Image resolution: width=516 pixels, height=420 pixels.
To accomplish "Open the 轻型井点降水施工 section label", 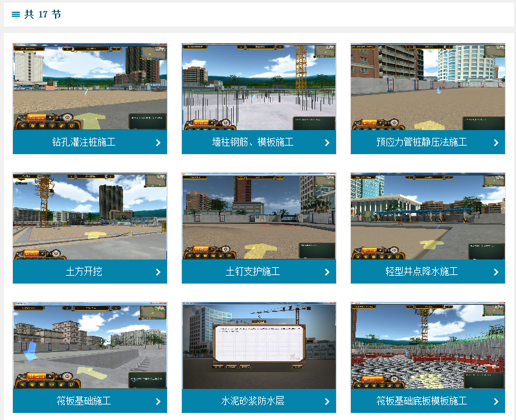I will [x=421, y=272].
